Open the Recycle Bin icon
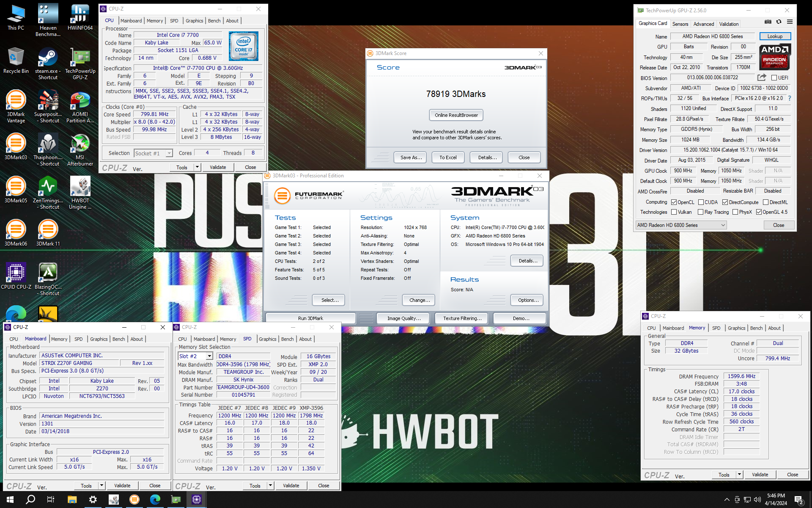Image resolution: width=812 pixels, height=508 pixels. [x=16, y=61]
